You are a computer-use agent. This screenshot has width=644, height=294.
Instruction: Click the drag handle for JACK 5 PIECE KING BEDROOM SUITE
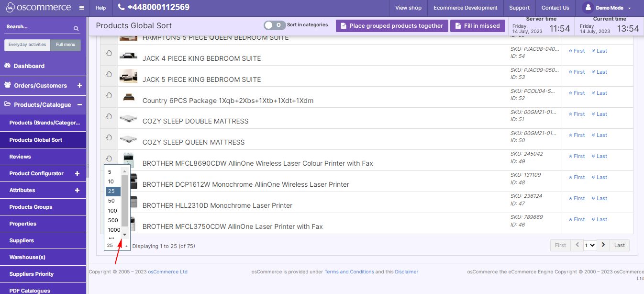109,74
